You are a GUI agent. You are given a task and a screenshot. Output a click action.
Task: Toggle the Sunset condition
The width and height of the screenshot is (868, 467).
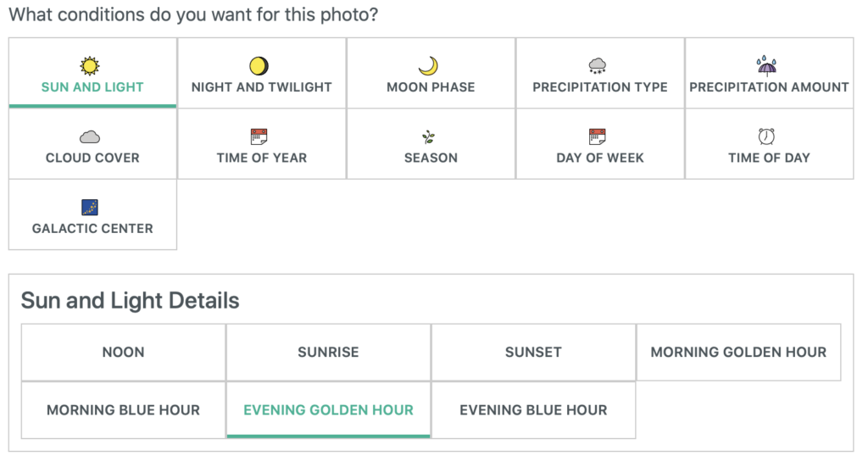coord(533,353)
